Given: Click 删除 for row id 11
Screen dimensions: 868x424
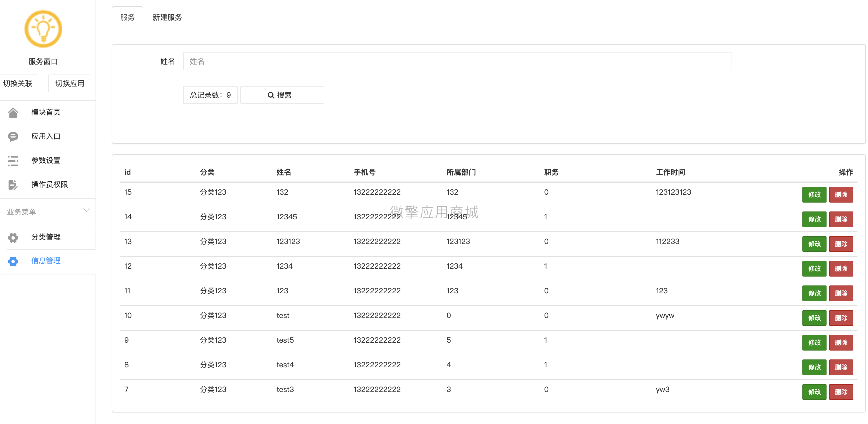Looking at the screenshot, I should pyautogui.click(x=841, y=293).
